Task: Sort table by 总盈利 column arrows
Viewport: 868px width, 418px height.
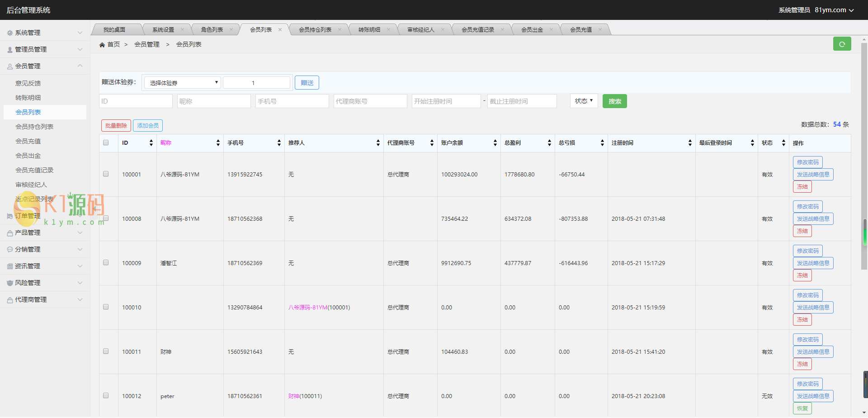Action: click(549, 143)
